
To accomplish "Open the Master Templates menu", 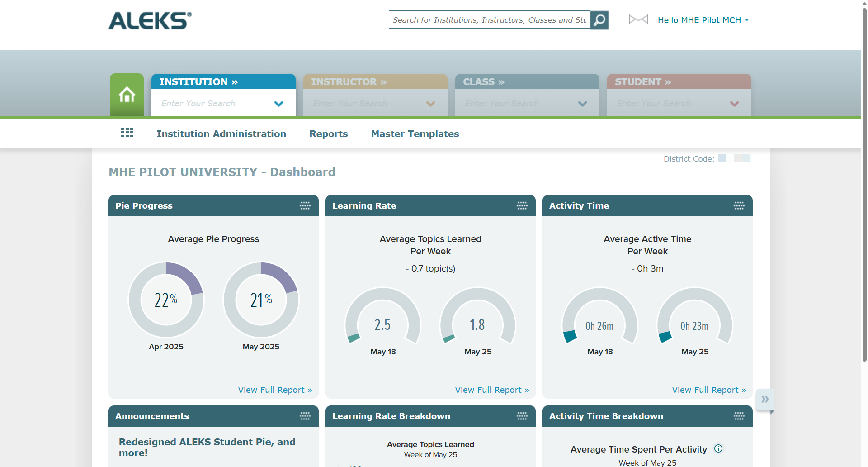I will click(415, 134).
